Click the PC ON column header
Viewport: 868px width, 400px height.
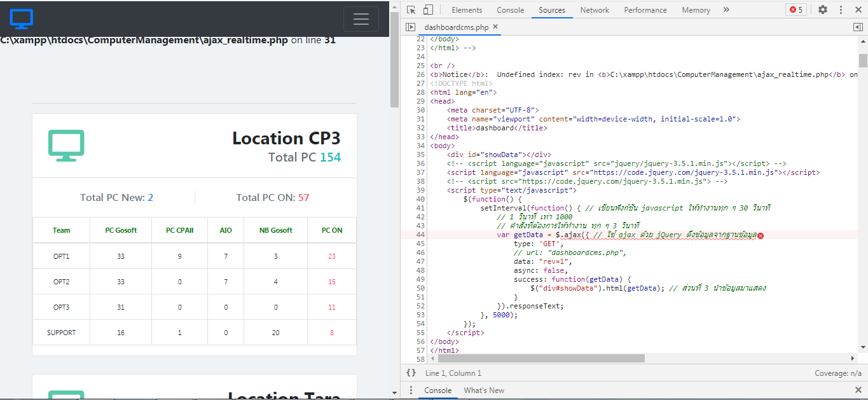pos(332,230)
